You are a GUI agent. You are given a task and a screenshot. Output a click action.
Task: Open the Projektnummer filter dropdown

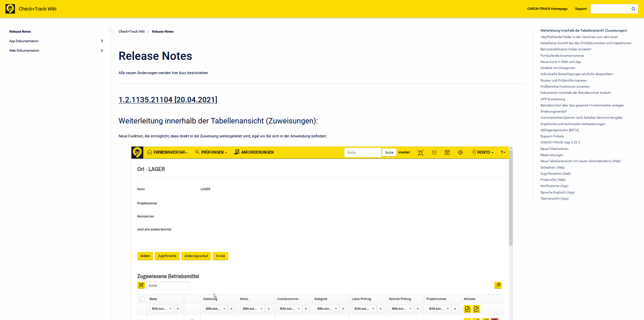pos(439,309)
